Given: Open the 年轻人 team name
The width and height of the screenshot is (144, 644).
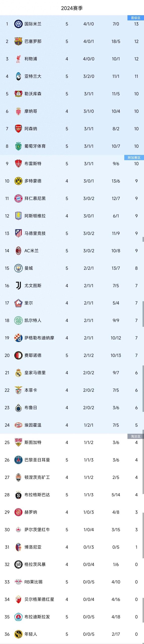Looking at the screenshot, I should coord(31,634).
